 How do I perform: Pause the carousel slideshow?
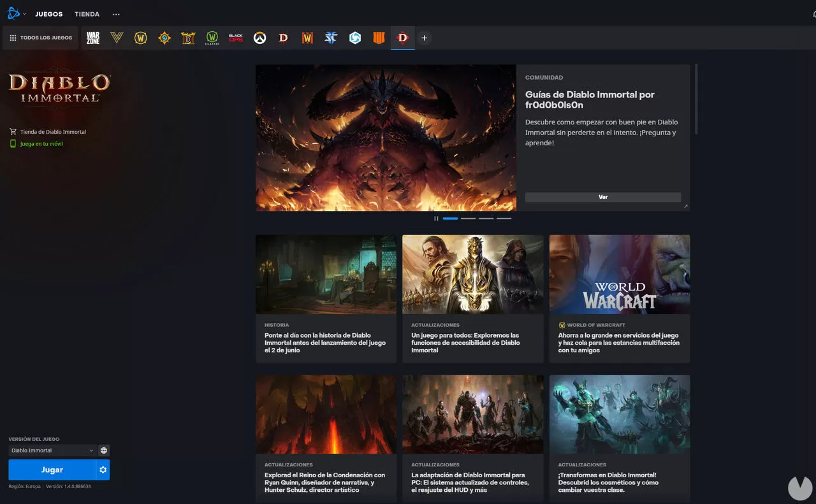436,219
